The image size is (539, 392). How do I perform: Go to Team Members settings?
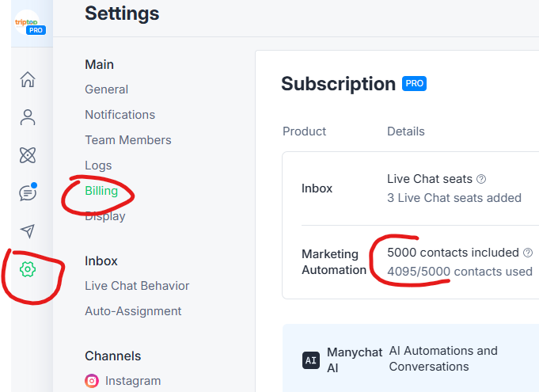pyautogui.click(x=128, y=140)
